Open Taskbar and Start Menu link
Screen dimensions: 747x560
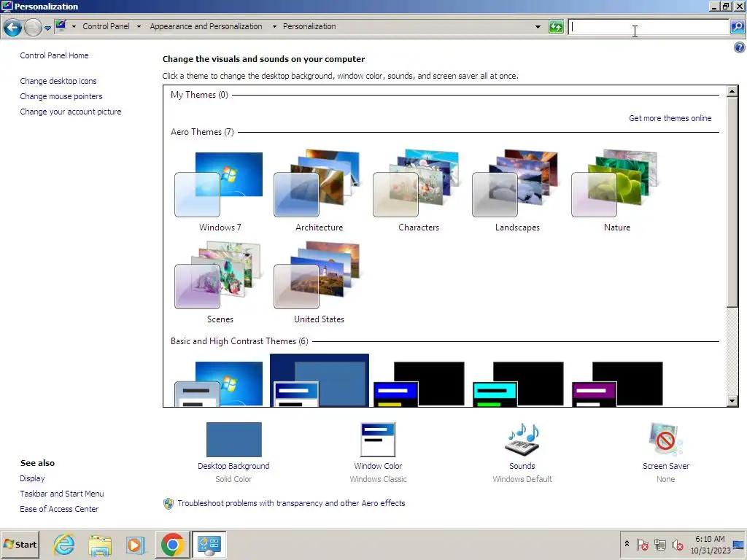tap(62, 494)
